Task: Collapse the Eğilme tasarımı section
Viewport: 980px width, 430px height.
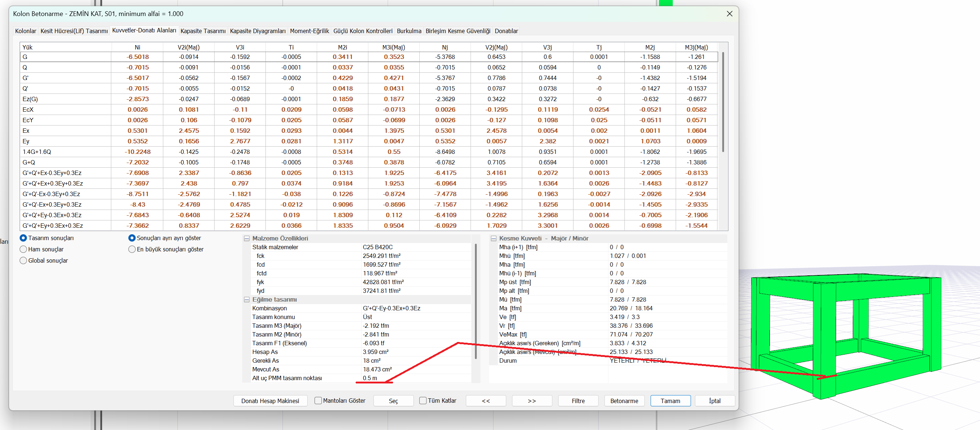Action: 247,300
